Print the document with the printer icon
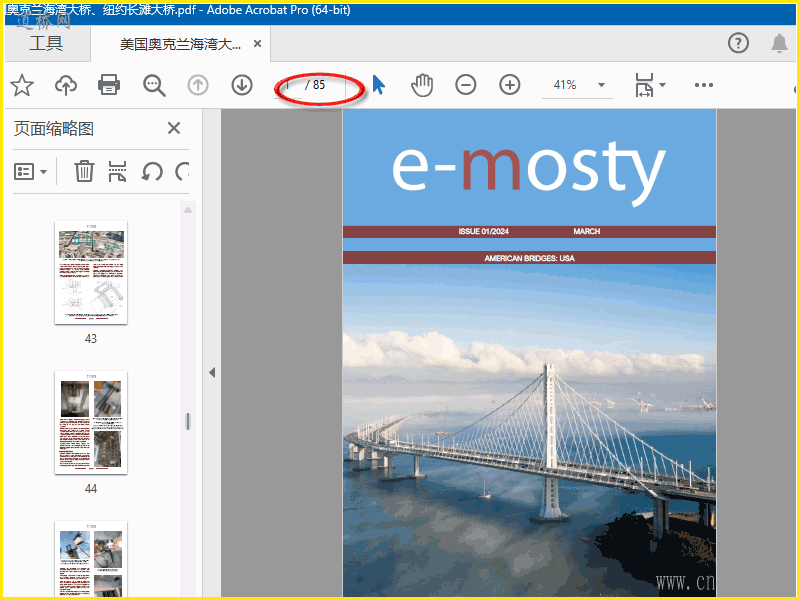This screenshot has width=800, height=600. 109,85
